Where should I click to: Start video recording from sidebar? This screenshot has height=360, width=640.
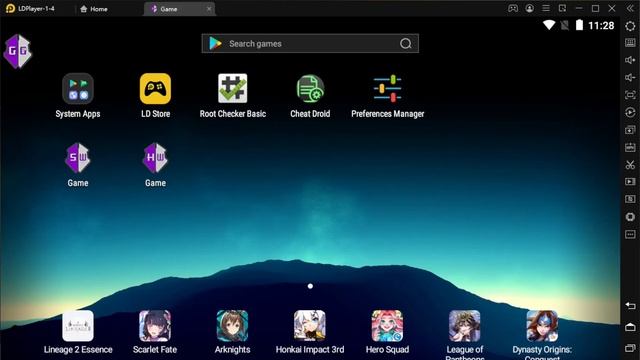(x=630, y=182)
